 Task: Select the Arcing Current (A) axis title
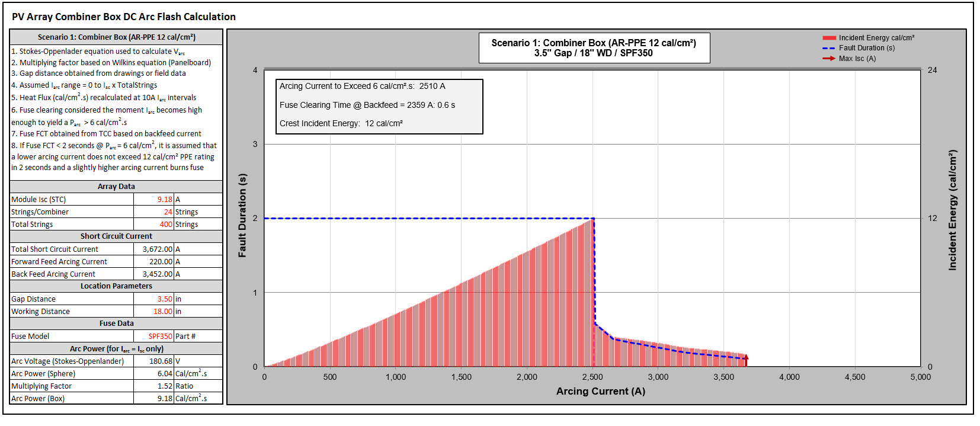(600, 391)
